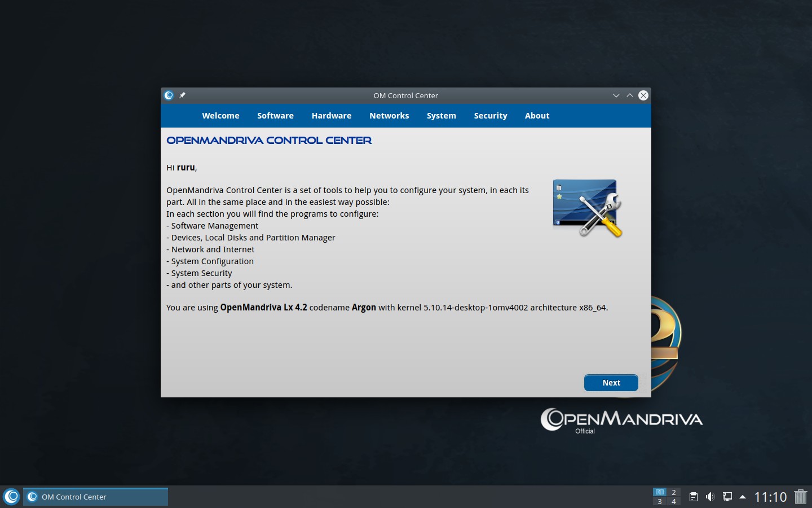Switch to virtual desktop 2
The image size is (812, 508).
click(673, 492)
